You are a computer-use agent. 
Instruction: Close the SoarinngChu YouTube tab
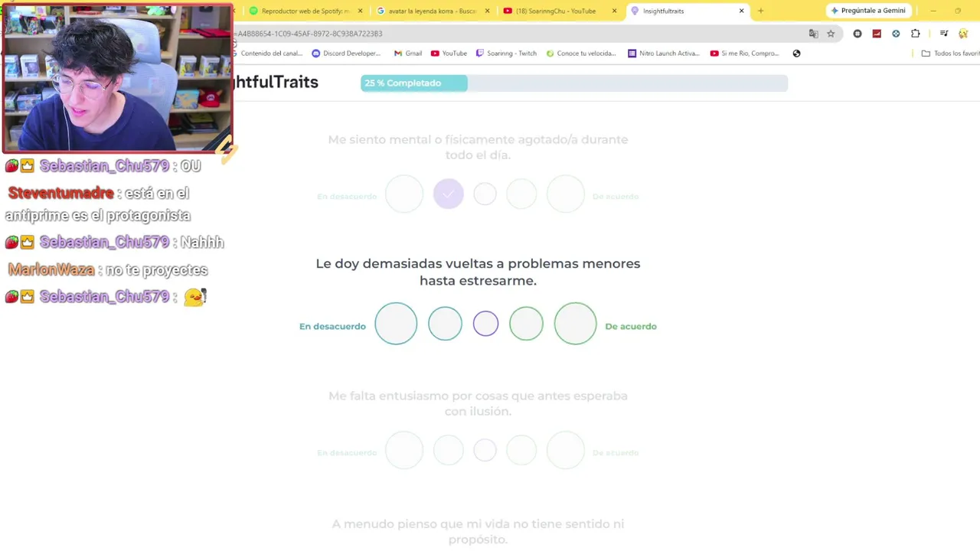(x=614, y=11)
